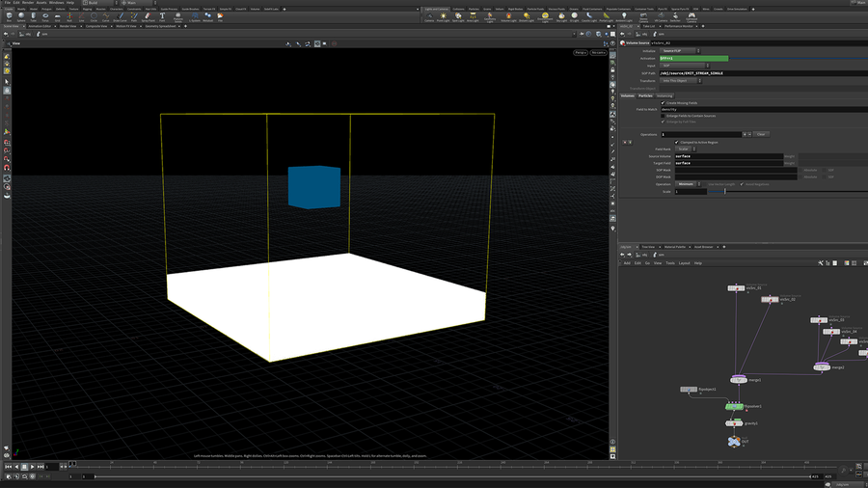Open the Build desktop dropdown
This screenshot has height=488, width=868.
[x=98, y=3]
